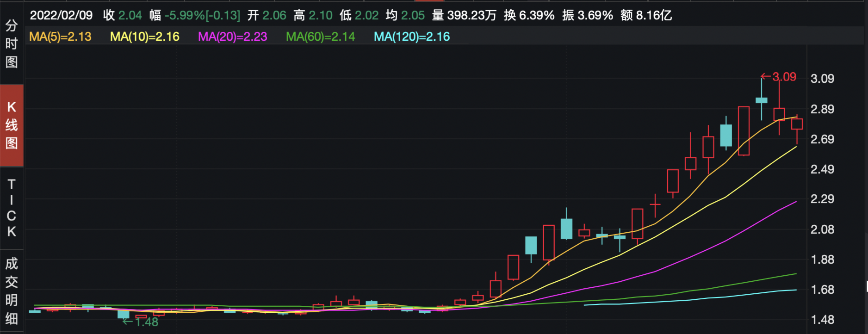This screenshot has width=868, height=334.
Task: Click the cyan candle at the 3.09 peak
Action: (762, 100)
